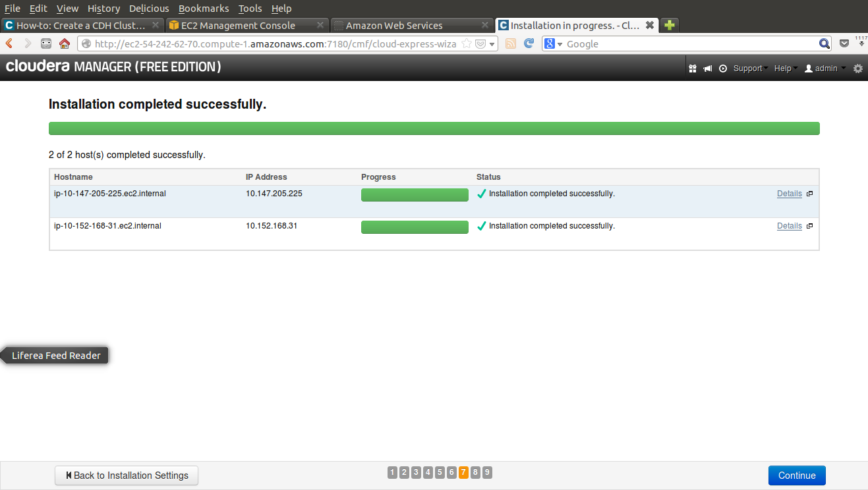The image size is (868, 490).
Task: Reload the current page
Action: point(529,43)
